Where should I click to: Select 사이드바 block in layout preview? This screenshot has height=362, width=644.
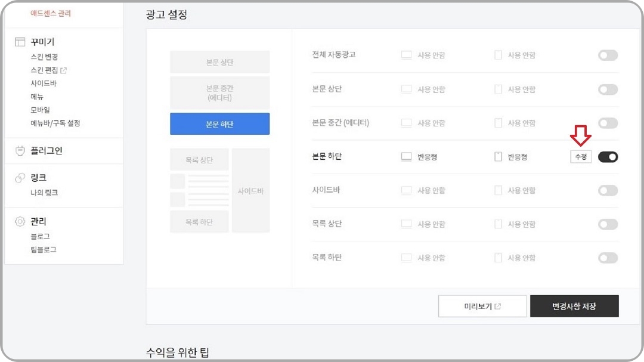click(x=250, y=191)
